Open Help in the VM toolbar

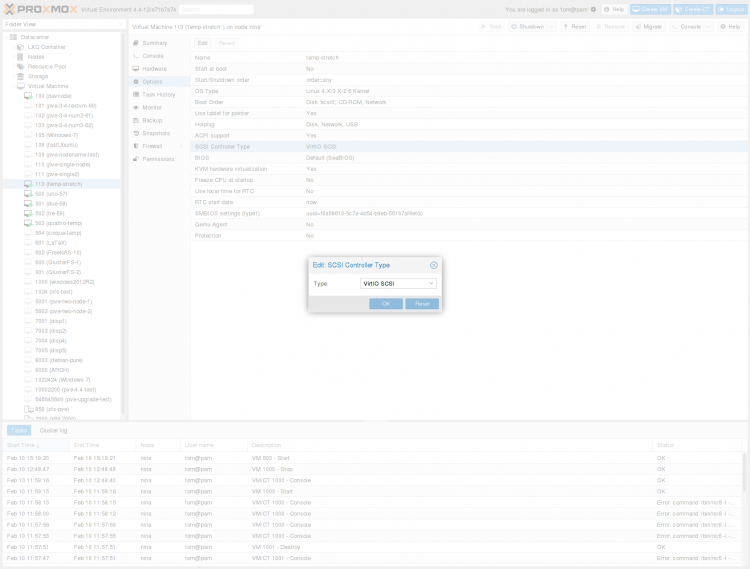coord(730,27)
